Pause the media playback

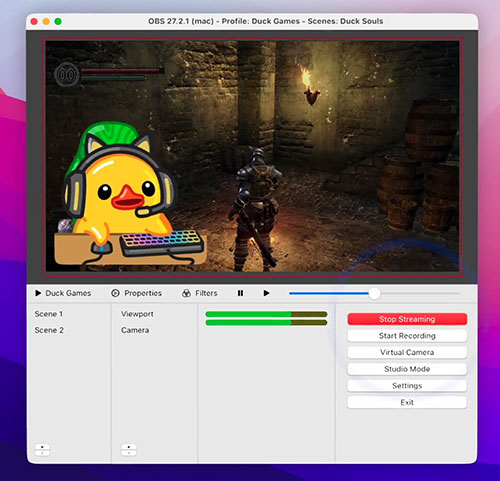click(x=240, y=293)
